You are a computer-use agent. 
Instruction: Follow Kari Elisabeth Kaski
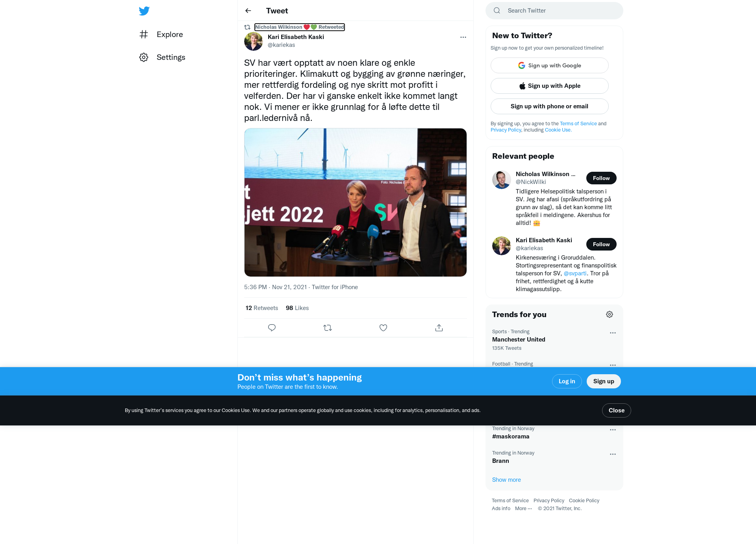(x=601, y=244)
